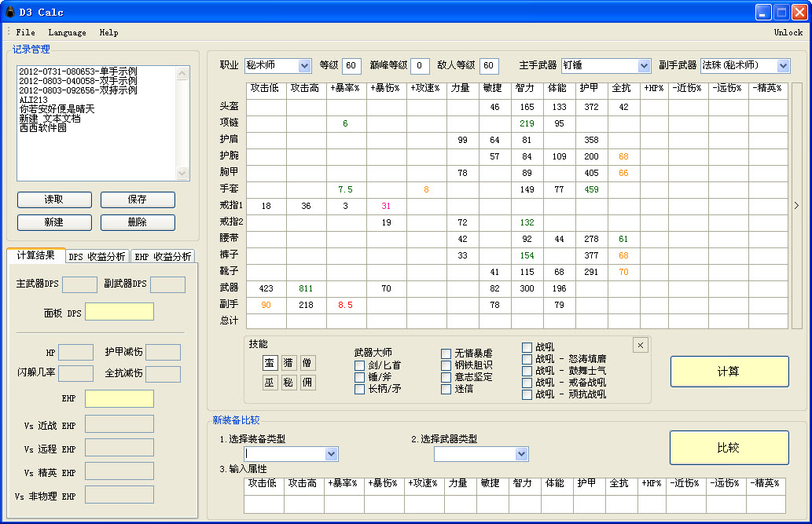The height and width of the screenshot is (524, 812).
Task: Select the 僧 (Monk) skill icon
Action: pyautogui.click(x=307, y=363)
